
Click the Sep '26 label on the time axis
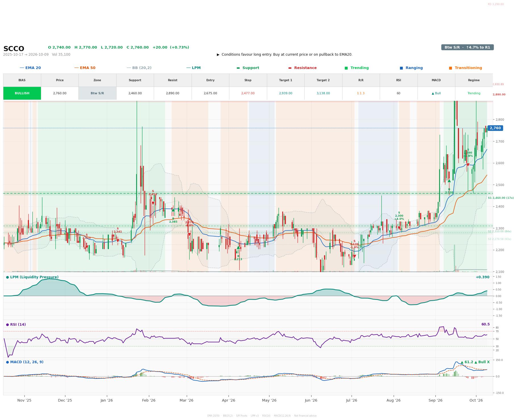435,400
